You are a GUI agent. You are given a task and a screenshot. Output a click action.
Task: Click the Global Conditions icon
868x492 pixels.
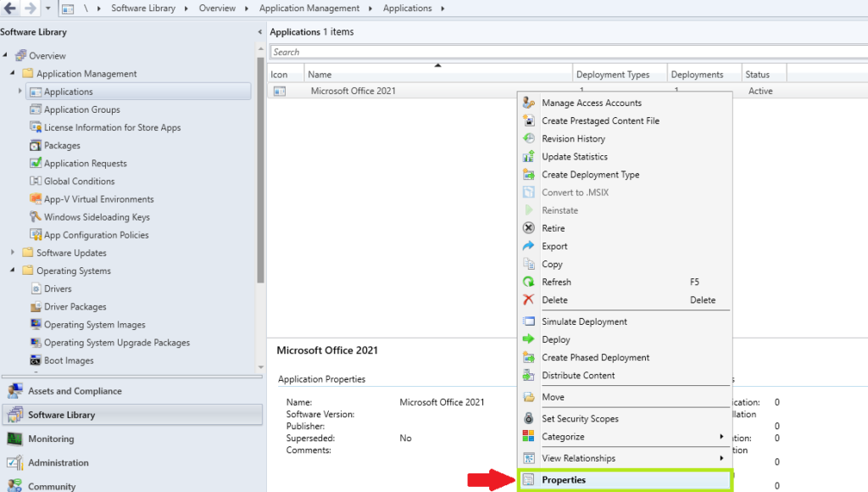tap(36, 181)
